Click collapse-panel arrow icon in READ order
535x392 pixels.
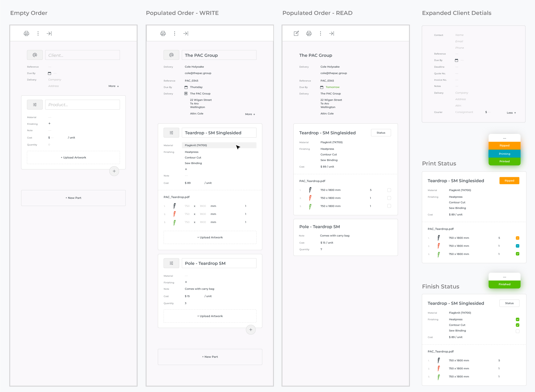point(331,33)
